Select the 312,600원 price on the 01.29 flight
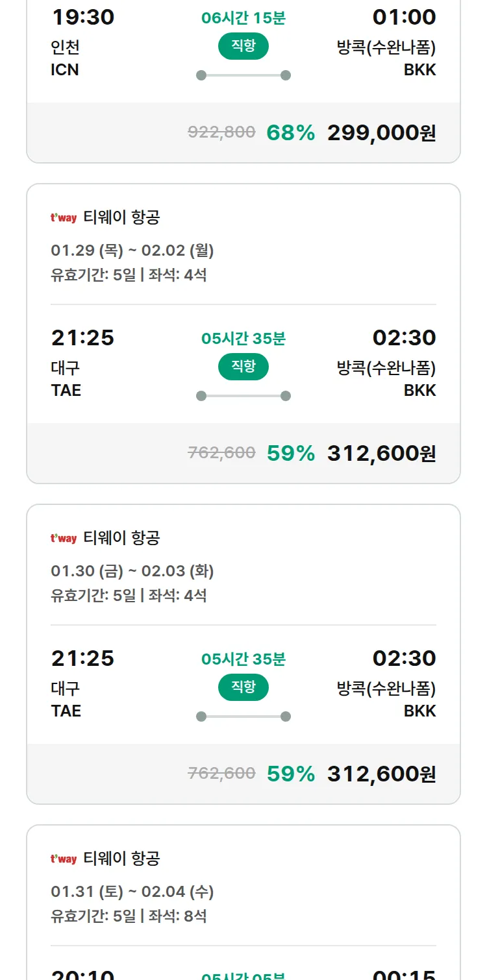The image size is (487, 980). [381, 454]
